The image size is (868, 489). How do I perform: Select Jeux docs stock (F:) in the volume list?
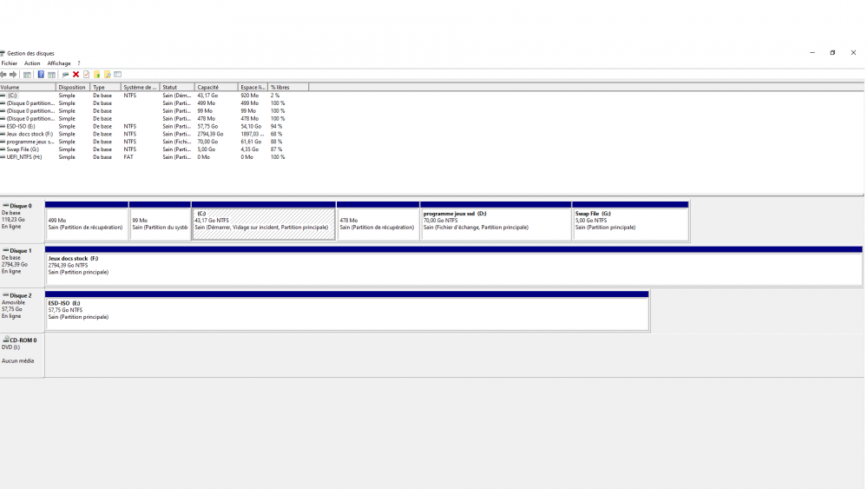click(x=30, y=134)
